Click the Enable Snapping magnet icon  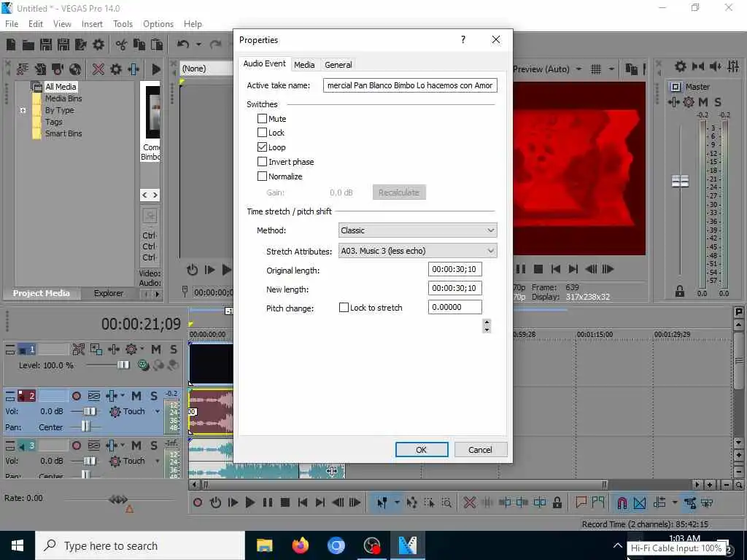pyautogui.click(x=622, y=502)
